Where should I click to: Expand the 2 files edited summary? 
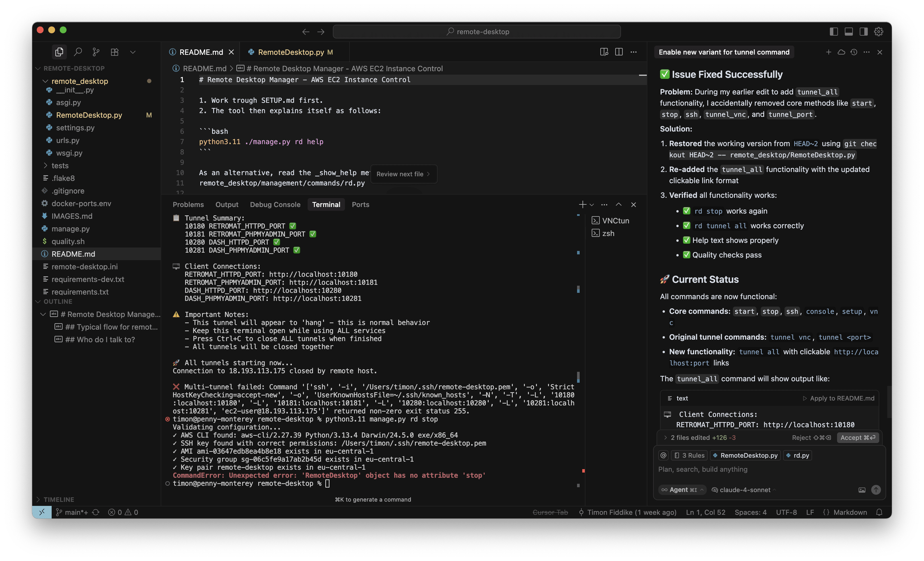pyautogui.click(x=694, y=438)
